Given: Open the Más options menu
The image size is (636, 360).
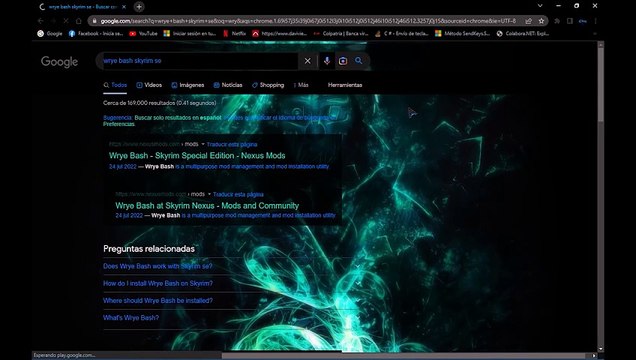Looking at the screenshot, I should pos(301,85).
